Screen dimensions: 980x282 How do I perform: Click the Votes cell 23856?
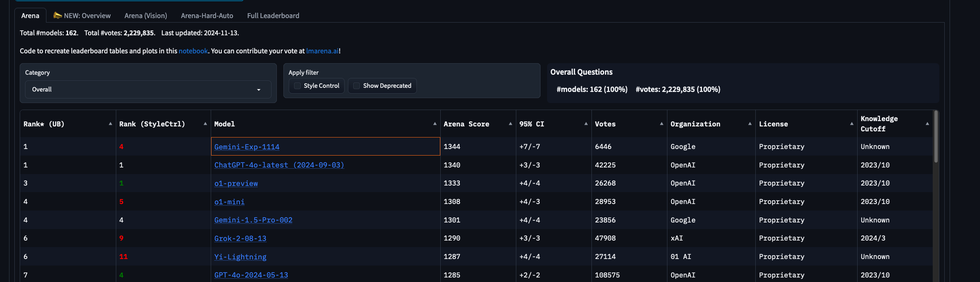(629, 220)
